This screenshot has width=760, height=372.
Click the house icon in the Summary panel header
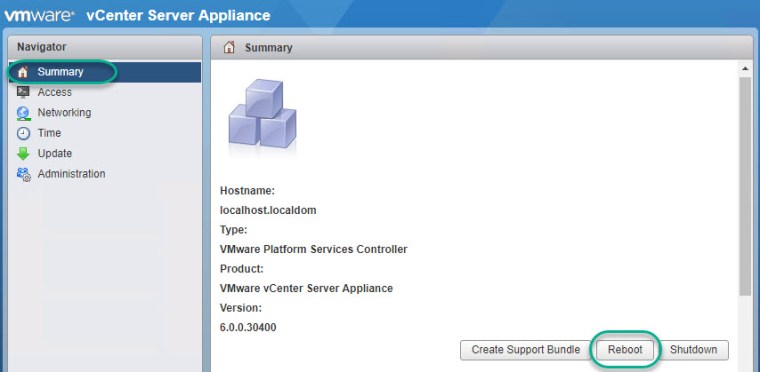click(229, 47)
